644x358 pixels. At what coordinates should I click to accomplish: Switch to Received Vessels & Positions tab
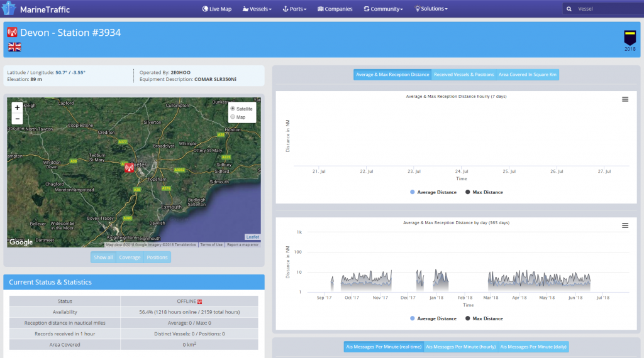[464, 75]
